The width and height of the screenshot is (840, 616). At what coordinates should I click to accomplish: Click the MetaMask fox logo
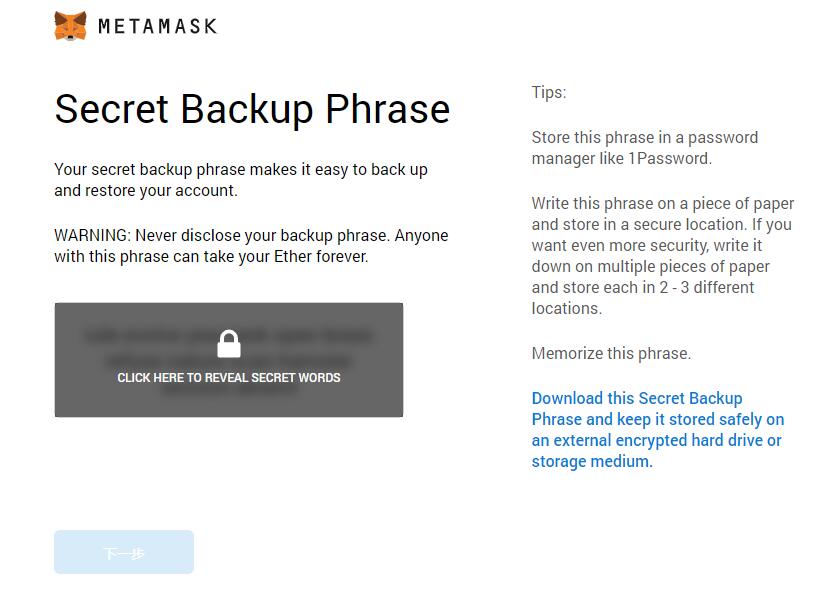pos(70,26)
